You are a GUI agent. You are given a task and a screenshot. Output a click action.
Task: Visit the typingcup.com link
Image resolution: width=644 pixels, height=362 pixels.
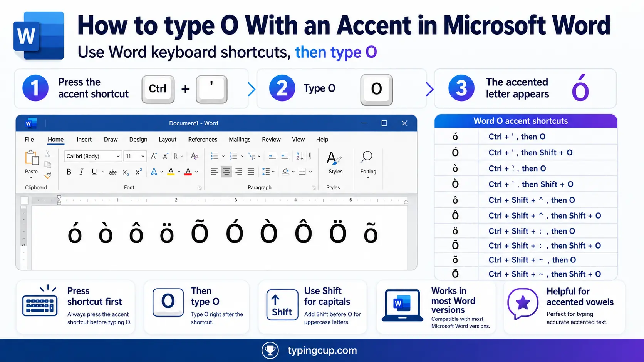[x=322, y=350]
